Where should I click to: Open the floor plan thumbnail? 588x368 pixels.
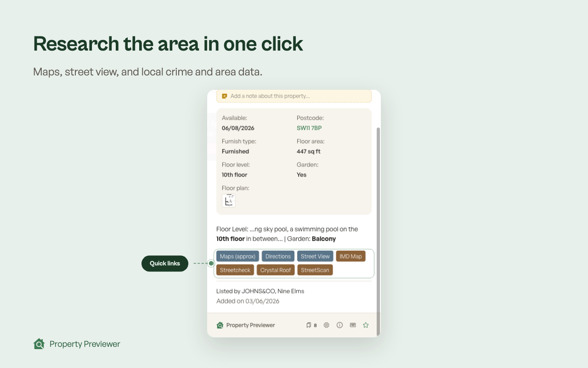229,201
